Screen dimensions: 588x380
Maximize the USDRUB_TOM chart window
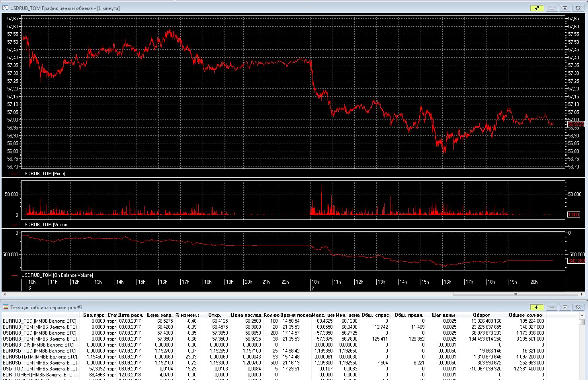tap(565, 8)
